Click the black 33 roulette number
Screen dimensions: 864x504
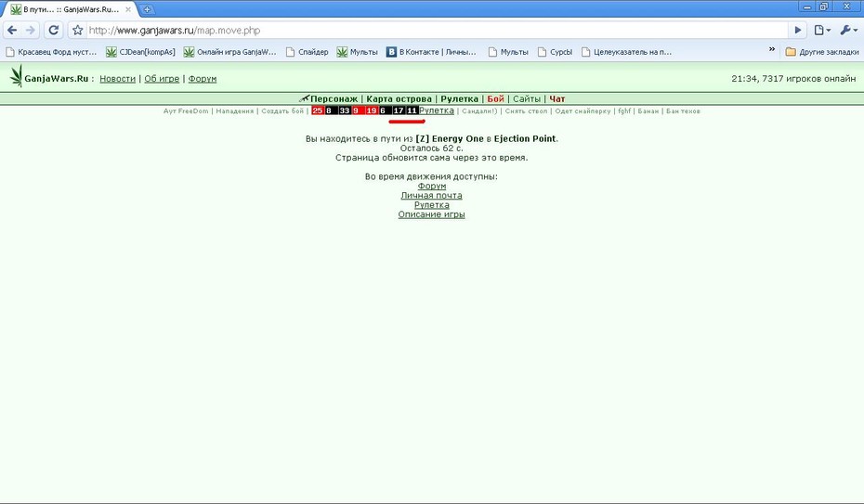345,110
